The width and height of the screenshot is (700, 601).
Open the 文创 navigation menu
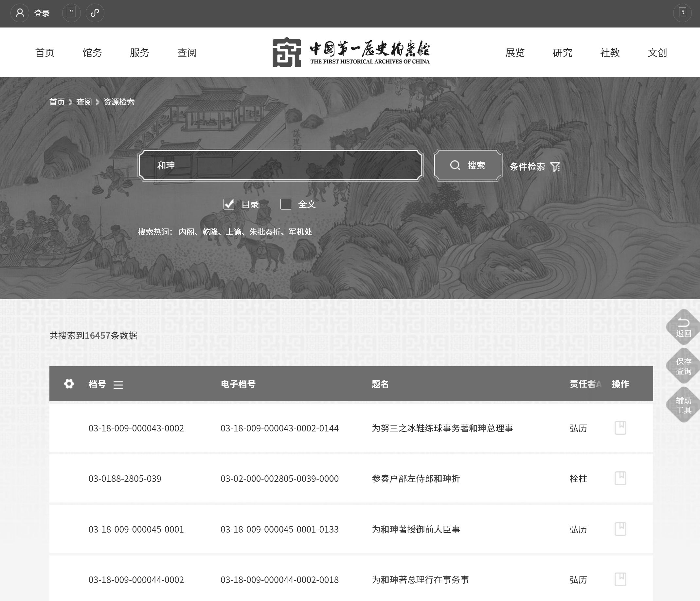click(x=657, y=52)
